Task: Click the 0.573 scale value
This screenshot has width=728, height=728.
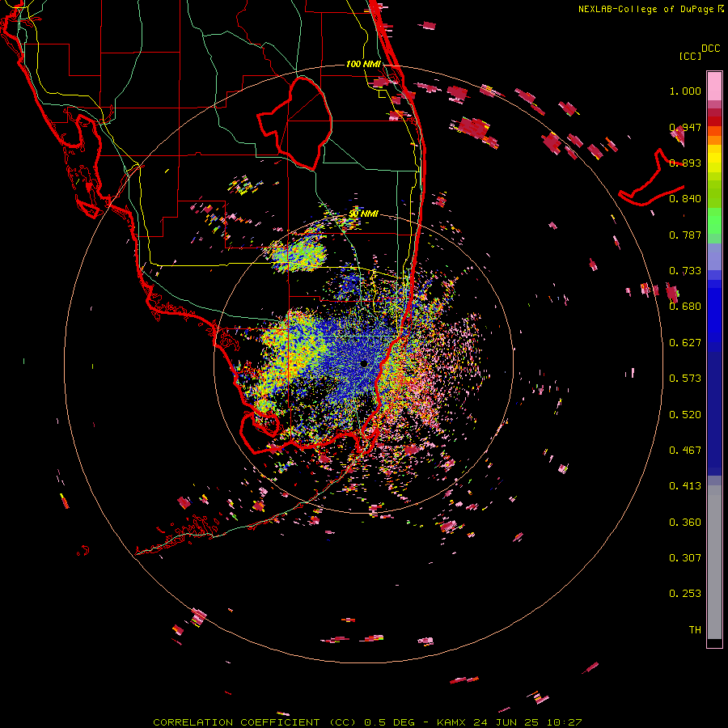Action: point(685,379)
